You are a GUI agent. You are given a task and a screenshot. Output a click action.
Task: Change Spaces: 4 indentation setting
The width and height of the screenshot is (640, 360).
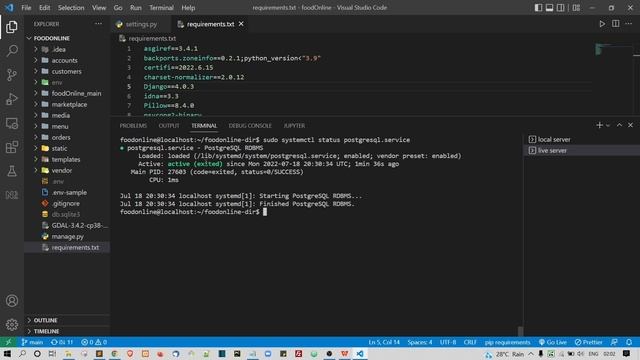coord(420,342)
